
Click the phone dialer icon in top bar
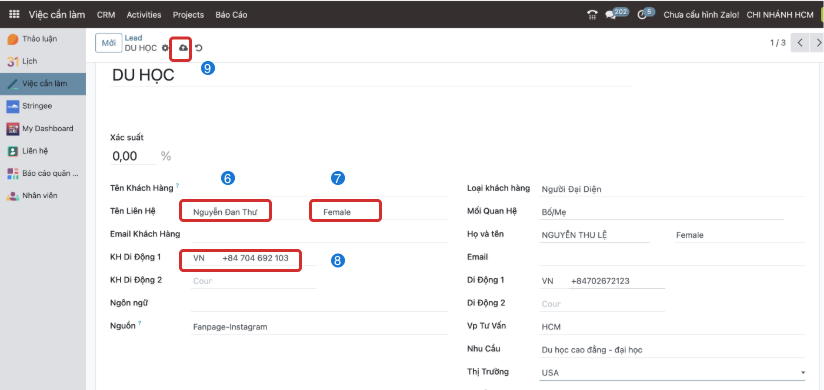[592, 15]
